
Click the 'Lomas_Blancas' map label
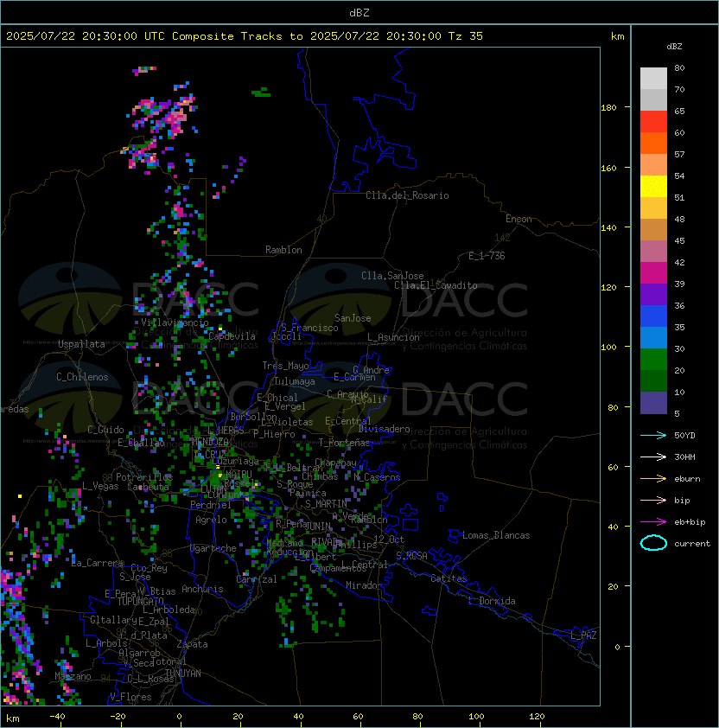[496, 535]
